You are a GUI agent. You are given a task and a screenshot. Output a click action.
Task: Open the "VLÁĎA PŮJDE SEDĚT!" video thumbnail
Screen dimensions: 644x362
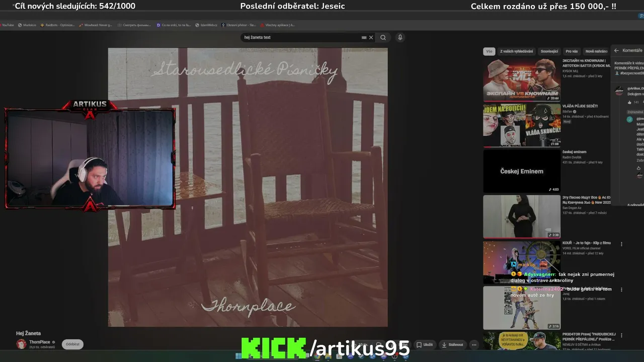pos(522,125)
